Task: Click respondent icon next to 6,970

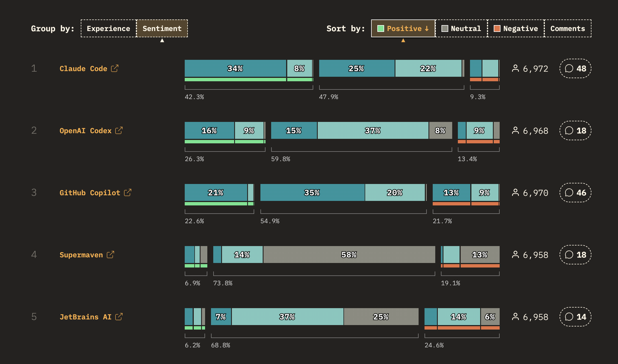Action: tap(515, 192)
